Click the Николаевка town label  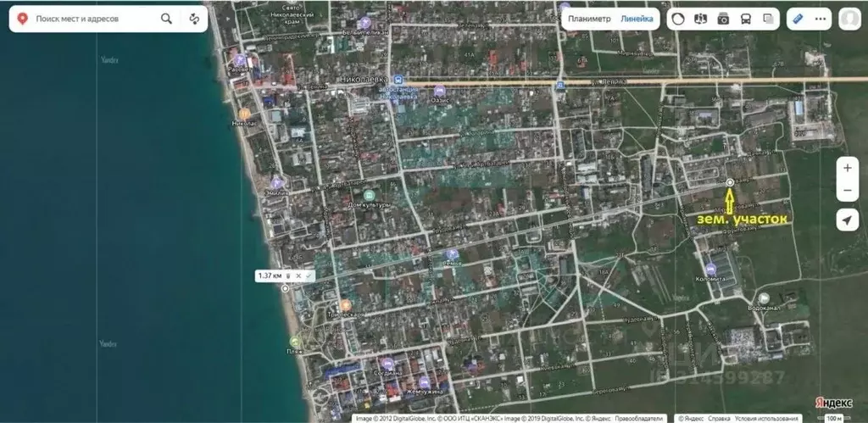[x=364, y=80]
